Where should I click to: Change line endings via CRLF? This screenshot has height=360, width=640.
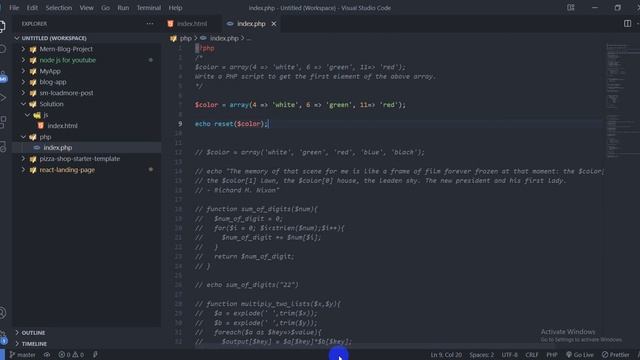click(x=532, y=355)
